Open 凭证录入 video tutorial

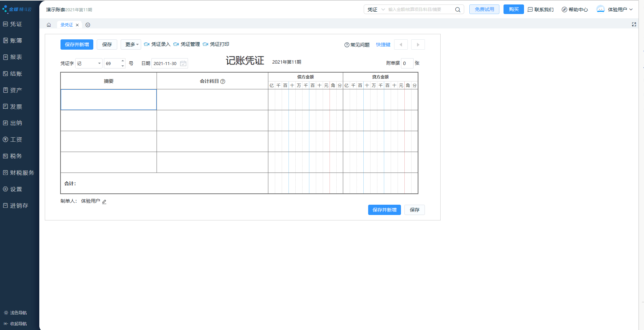(157, 44)
